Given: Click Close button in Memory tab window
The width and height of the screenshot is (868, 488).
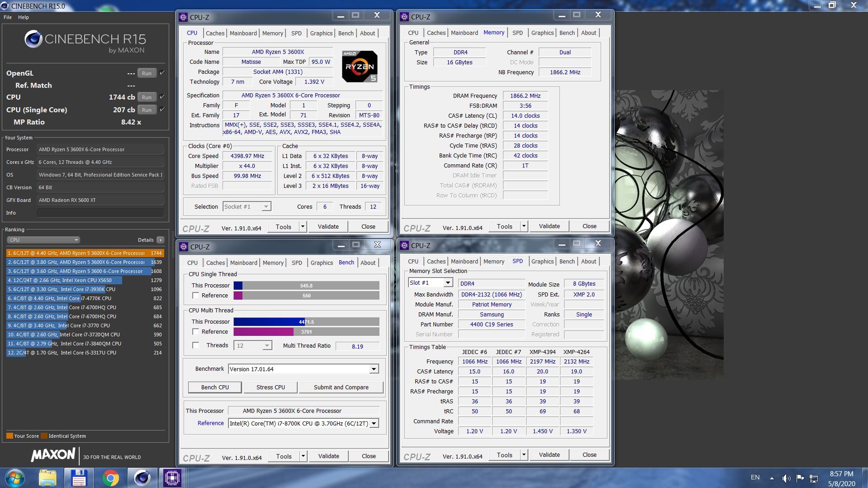Looking at the screenshot, I should [x=589, y=226].
